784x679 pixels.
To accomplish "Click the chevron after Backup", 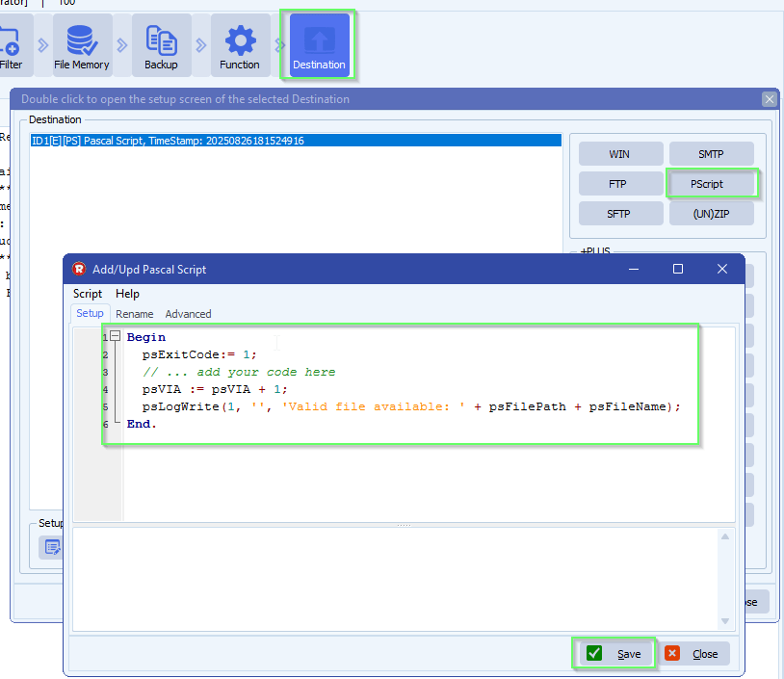I will pyautogui.click(x=201, y=45).
